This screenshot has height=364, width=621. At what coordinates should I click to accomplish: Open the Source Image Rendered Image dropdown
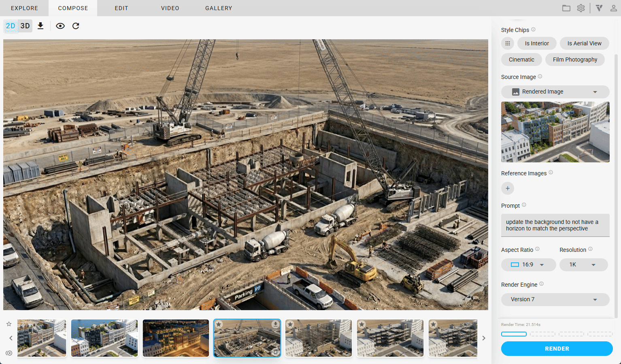tap(555, 92)
